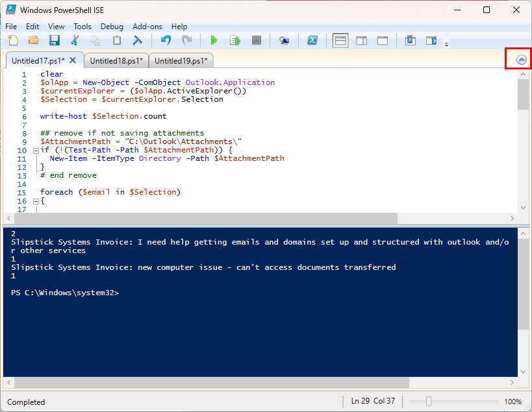532x412 pixels.
Task: Click the Clear Console Pane icon
Action: (137, 40)
